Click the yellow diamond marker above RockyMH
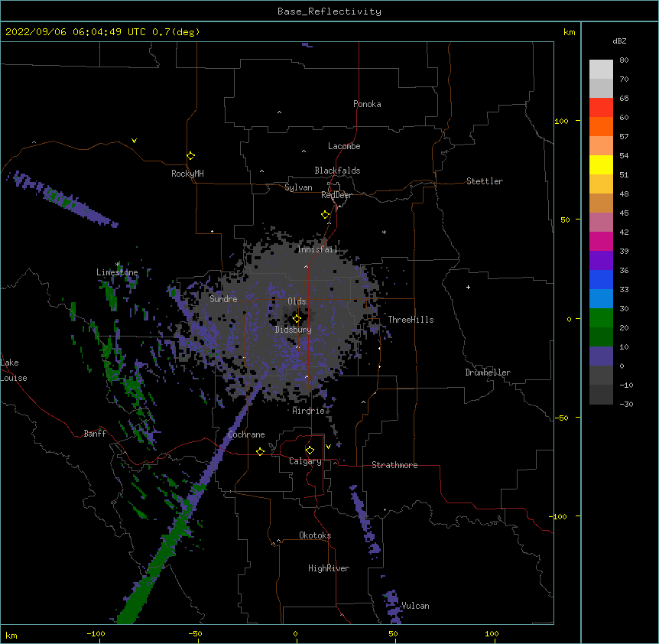 (x=190, y=156)
